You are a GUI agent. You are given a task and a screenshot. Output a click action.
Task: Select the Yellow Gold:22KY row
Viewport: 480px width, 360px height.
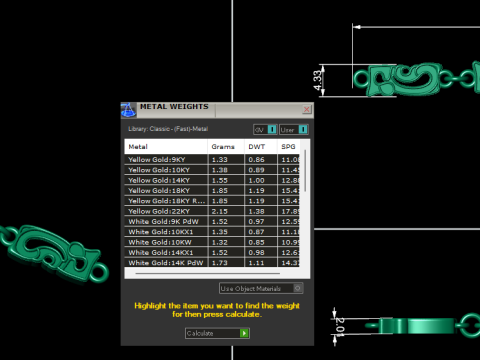[x=212, y=211]
